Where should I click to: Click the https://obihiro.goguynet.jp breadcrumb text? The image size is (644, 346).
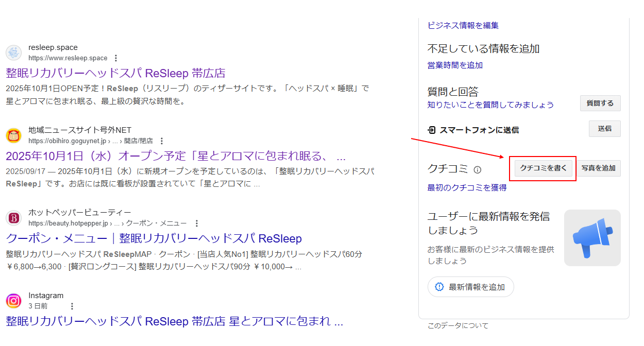(x=91, y=141)
